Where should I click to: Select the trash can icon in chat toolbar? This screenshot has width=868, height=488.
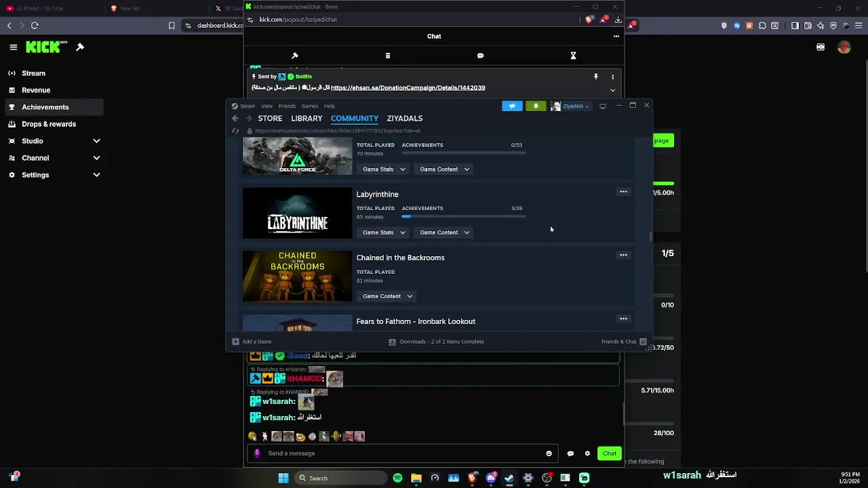388,56
